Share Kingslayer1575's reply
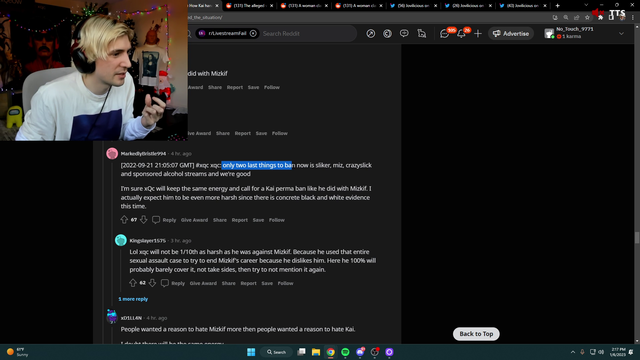The width and height of the screenshot is (640, 360). [x=229, y=283]
